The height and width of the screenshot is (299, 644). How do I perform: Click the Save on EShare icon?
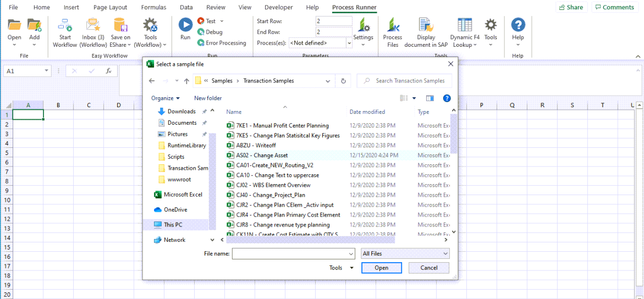pos(120,26)
